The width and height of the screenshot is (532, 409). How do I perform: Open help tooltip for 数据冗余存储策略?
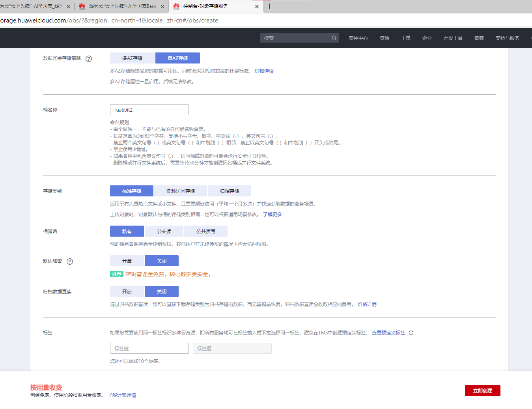[x=89, y=59]
